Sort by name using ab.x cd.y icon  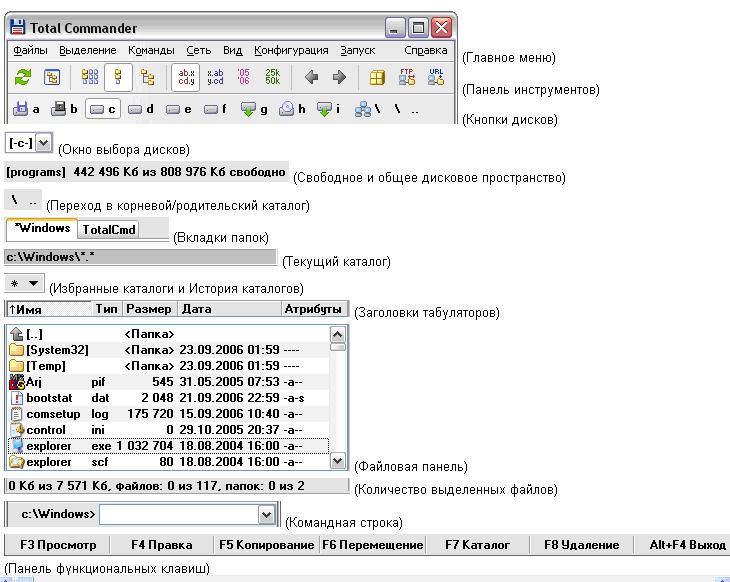click(x=186, y=77)
